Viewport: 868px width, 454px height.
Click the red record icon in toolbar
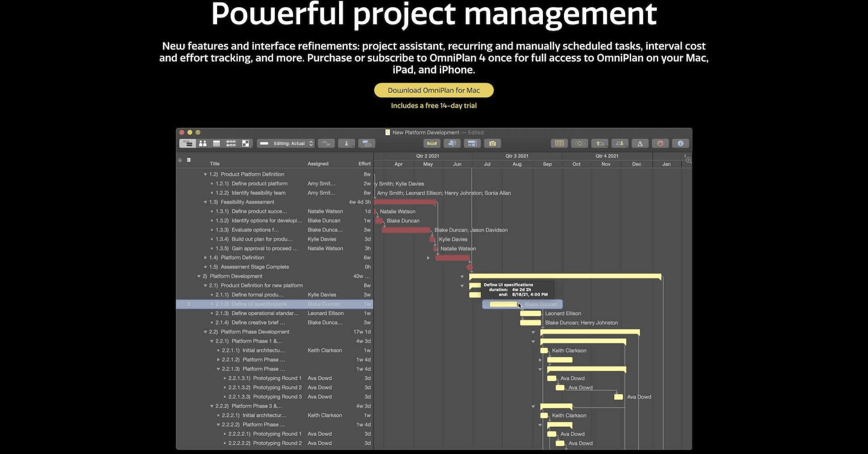[x=660, y=144]
